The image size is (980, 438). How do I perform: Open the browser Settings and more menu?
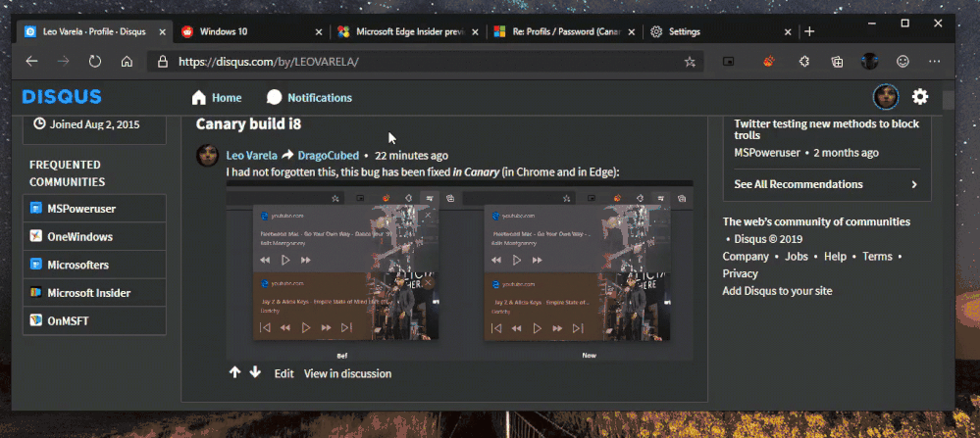click(934, 61)
